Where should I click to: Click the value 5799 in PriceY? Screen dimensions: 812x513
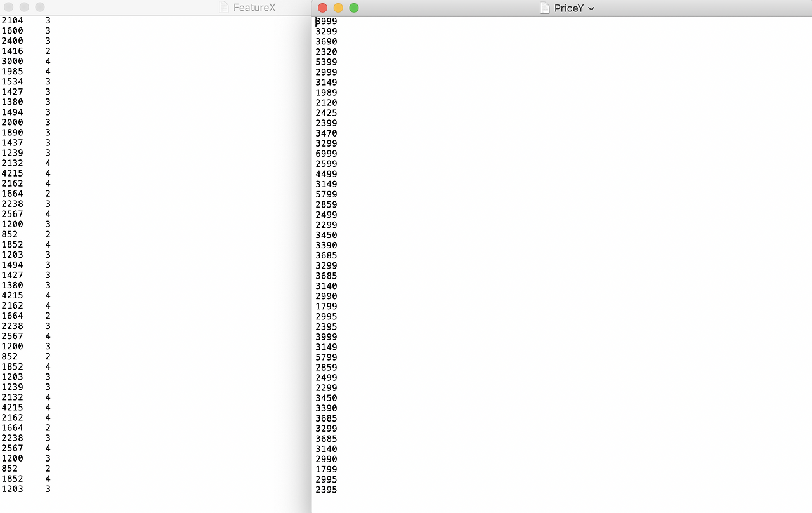326,194
